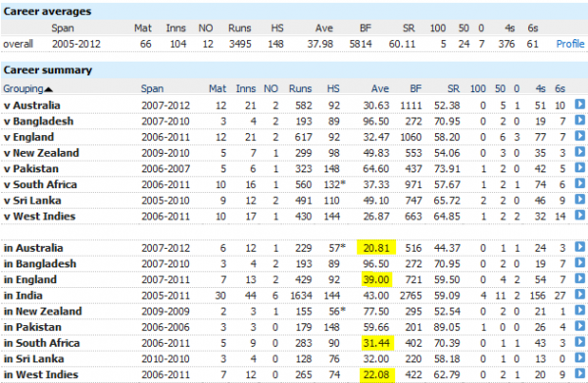The width and height of the screenshot is (588, 383).
Task: Sort Career summary by Ave column header
Action: [380, 89]
